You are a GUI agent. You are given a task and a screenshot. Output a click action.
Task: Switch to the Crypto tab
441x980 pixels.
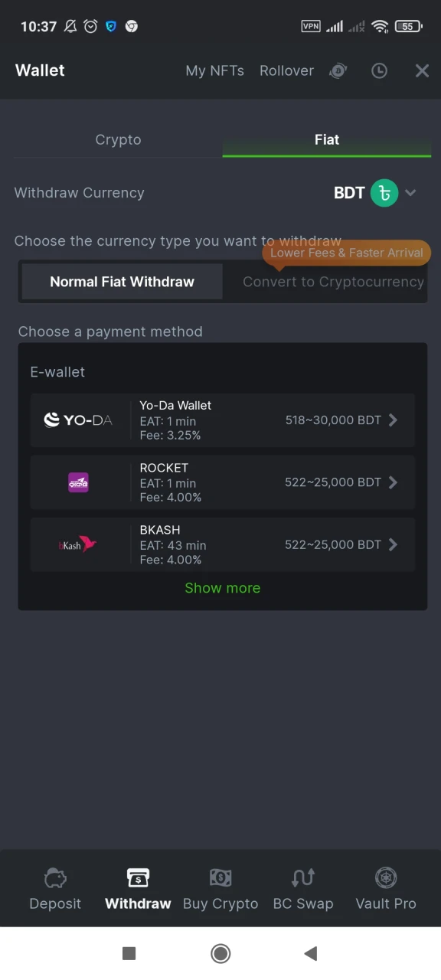click(x=118, y=139)
